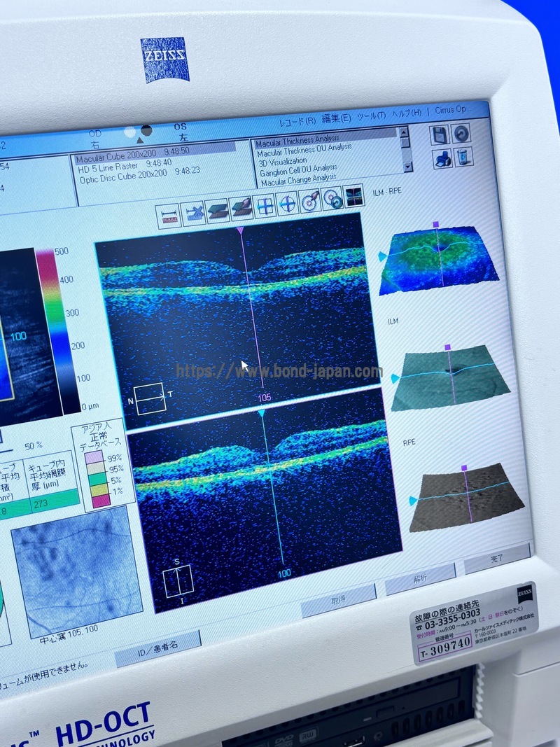
Task: Open the ツール(T) menu
Action: pyautogui.click(x=371, y=116)
